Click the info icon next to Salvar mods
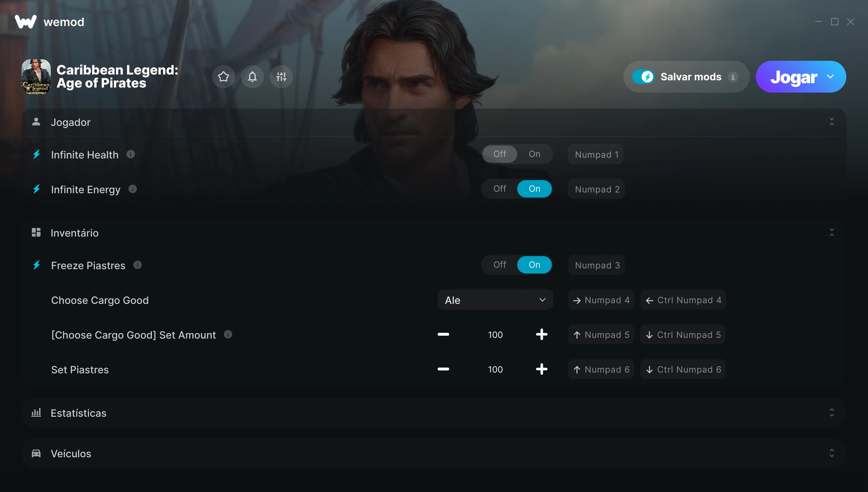This screenshot has height=492, width=868. tap(733, 77)
